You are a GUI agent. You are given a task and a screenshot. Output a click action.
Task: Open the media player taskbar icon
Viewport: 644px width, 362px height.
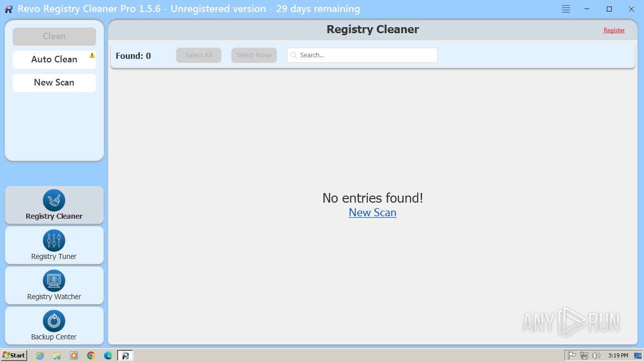coord(74,355)
